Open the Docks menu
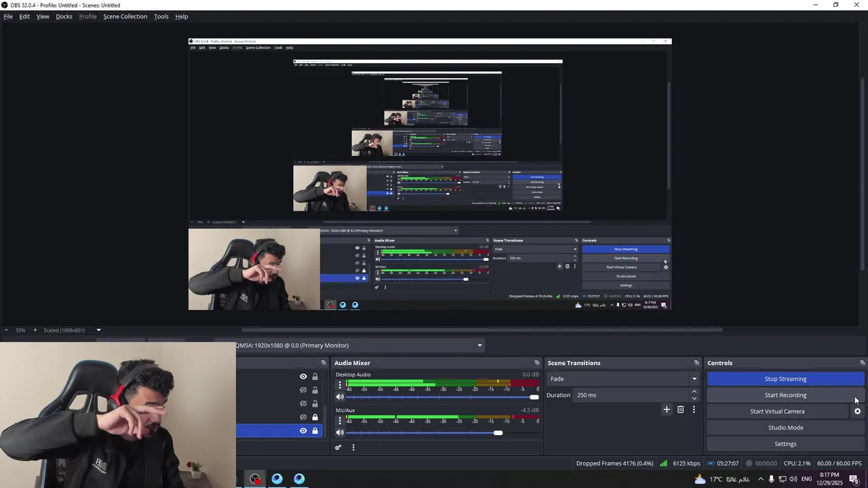The image size is (868, 488). [x=64, y=16]
